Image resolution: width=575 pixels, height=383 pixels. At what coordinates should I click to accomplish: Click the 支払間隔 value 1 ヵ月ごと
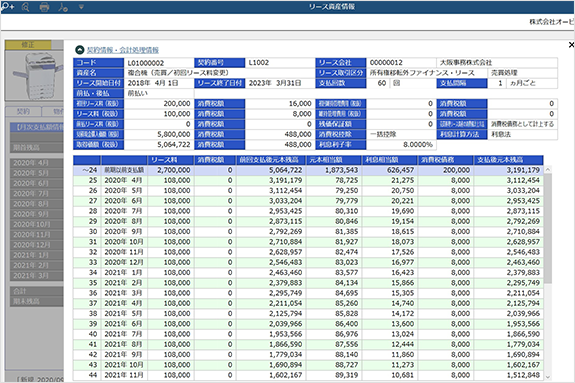tap(523, 83)
